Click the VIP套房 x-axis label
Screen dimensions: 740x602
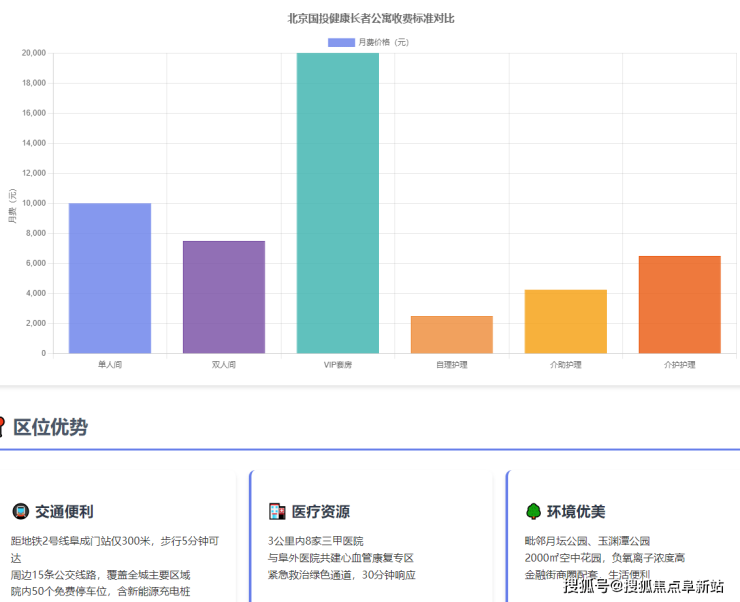click(x=337, y=365)
